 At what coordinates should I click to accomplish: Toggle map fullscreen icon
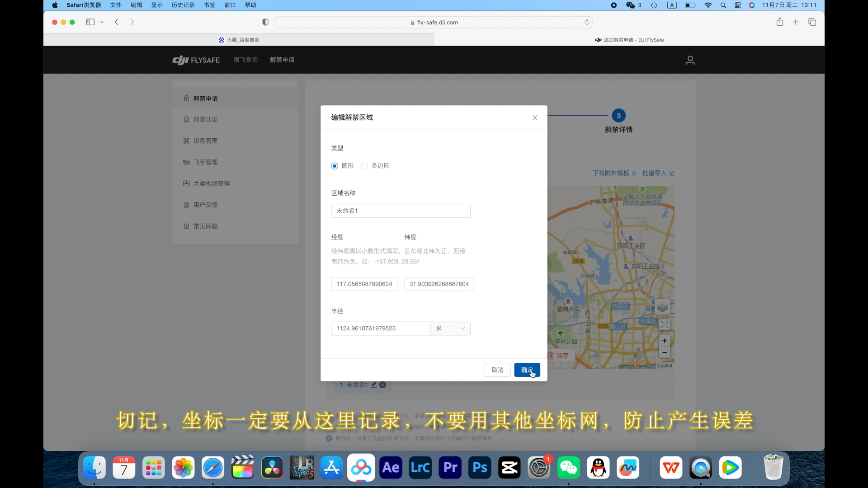[664, 325]
